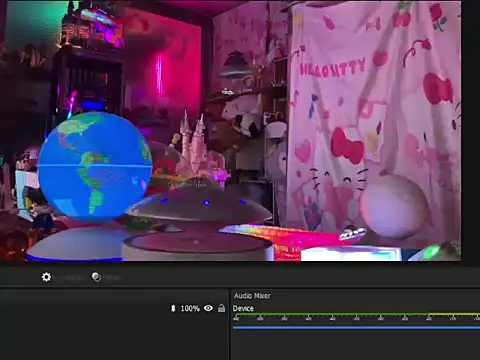Click the 100% battery level text
The image size is (480, 360).
190,309
